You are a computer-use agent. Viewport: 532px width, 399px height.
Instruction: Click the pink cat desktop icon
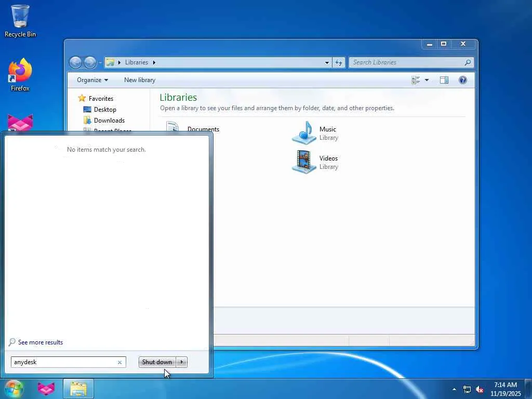click(x=20, y=123)
